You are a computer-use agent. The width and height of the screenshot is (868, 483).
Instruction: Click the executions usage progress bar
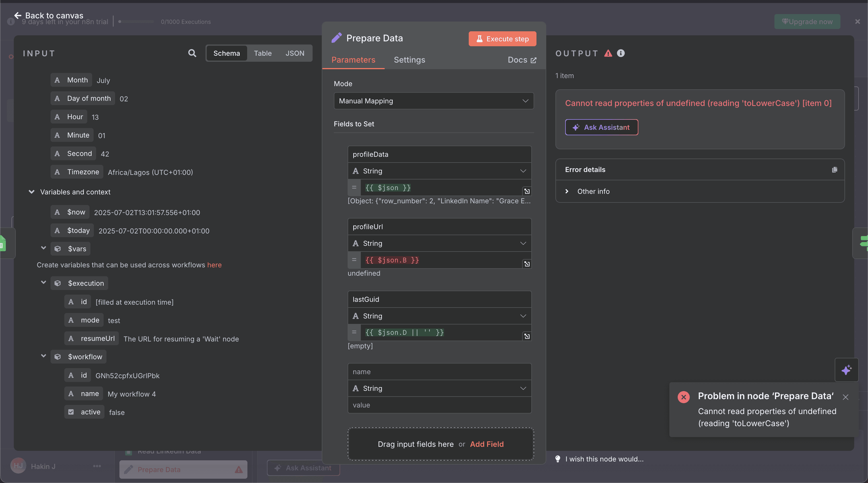[136, 22]
